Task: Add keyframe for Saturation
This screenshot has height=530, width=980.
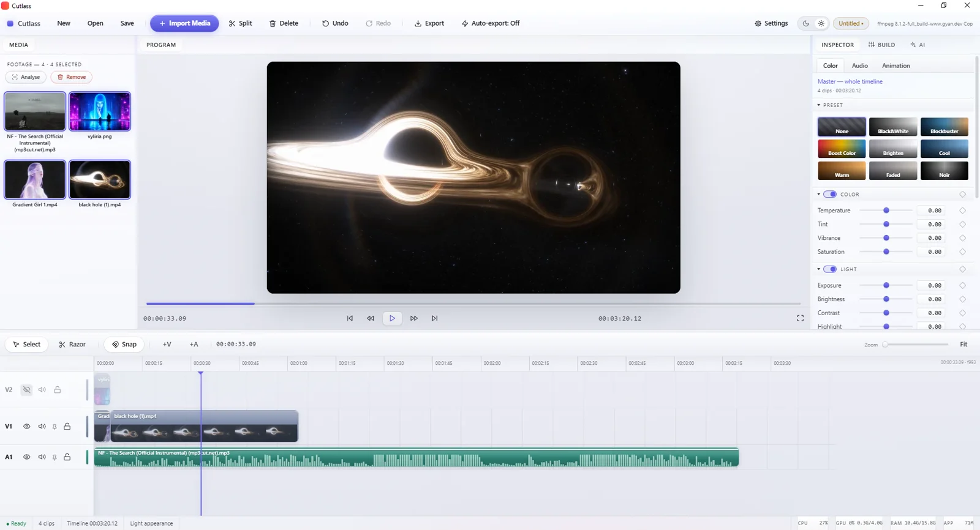Action: [962, 252]
